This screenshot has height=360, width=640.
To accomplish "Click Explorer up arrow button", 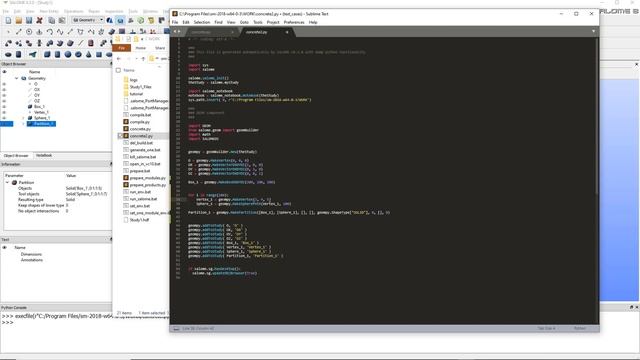I will (143, 59).
